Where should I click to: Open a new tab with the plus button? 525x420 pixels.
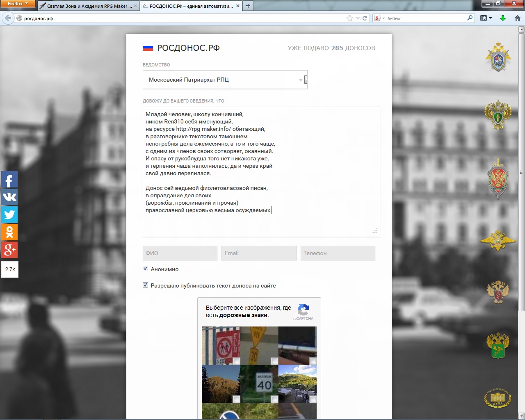coord(248,6)
